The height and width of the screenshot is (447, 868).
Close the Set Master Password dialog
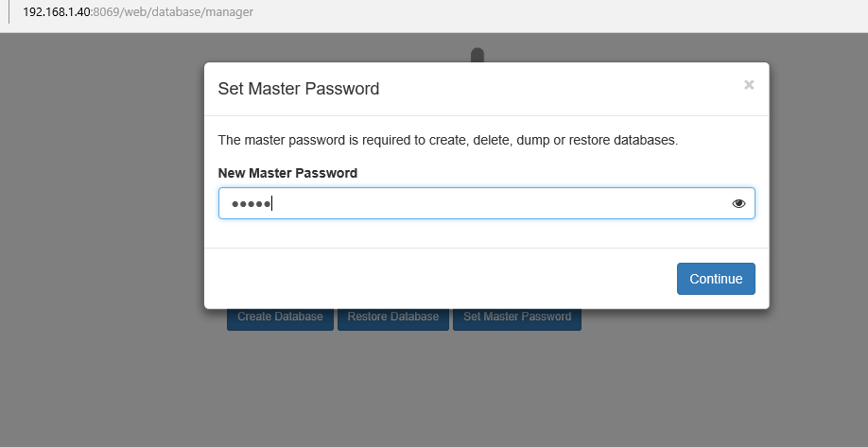(749, 85)
